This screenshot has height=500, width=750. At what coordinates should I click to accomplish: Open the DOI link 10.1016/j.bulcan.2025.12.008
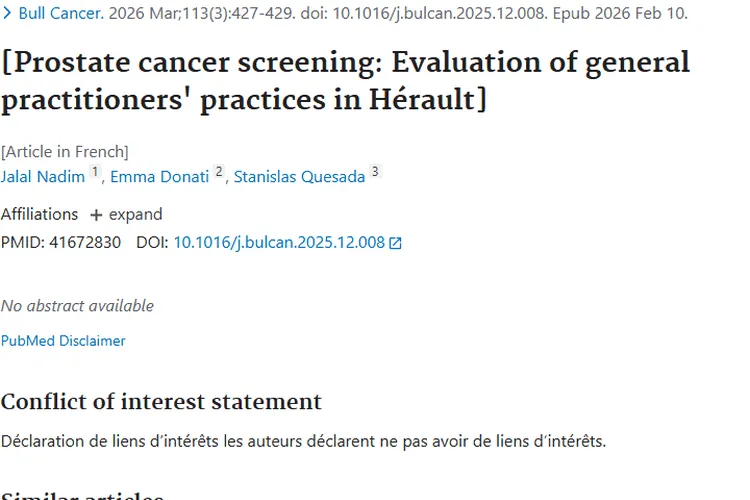point(279,242)
